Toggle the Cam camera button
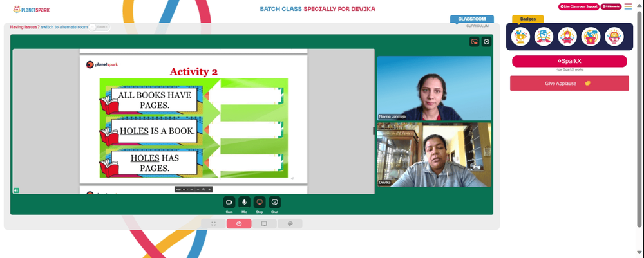The height and width of the screenshot is (258, 644). pyautogui.click(x=229, y=202)
